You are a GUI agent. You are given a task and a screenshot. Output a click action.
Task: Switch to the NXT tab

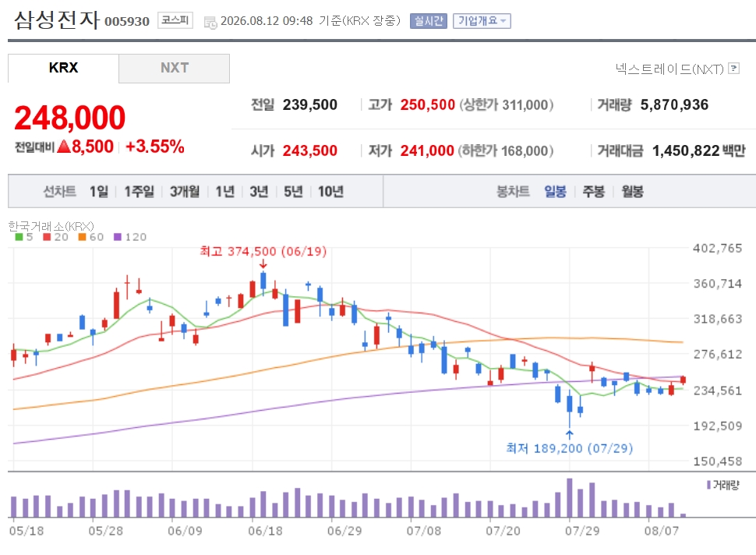pos(174,68)
